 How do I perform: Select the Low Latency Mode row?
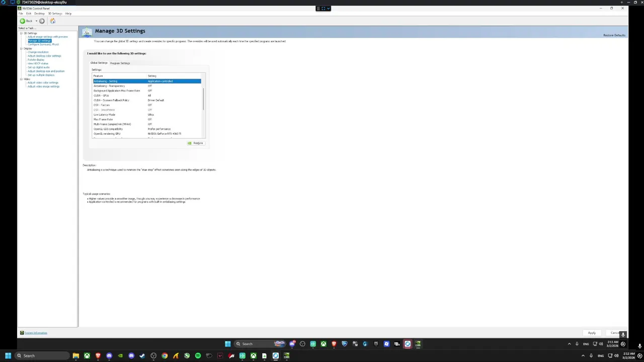[147, 115]
